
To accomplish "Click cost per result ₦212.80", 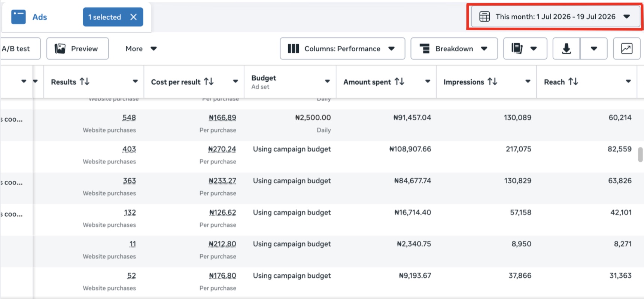I will 222,244.
